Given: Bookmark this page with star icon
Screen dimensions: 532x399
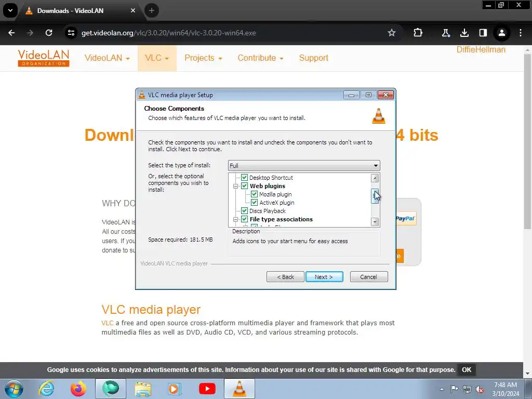Looking at the screenshot, I should point(392,33).
